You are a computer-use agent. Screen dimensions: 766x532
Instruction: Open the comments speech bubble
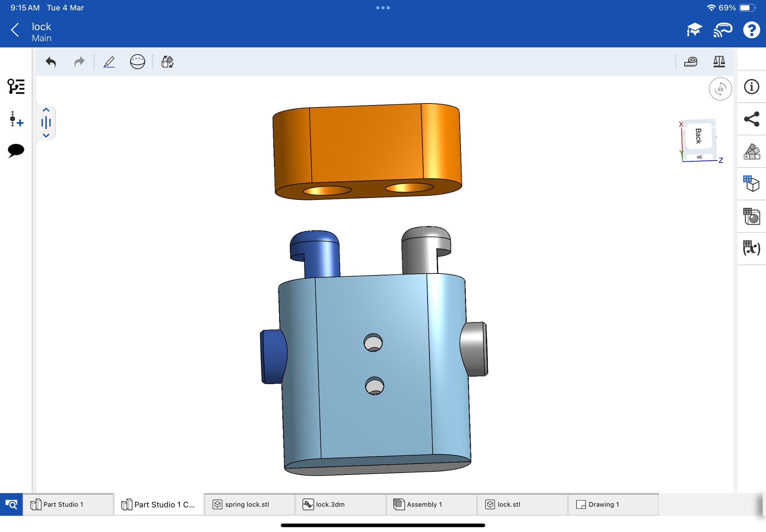[x=16, y=150]
